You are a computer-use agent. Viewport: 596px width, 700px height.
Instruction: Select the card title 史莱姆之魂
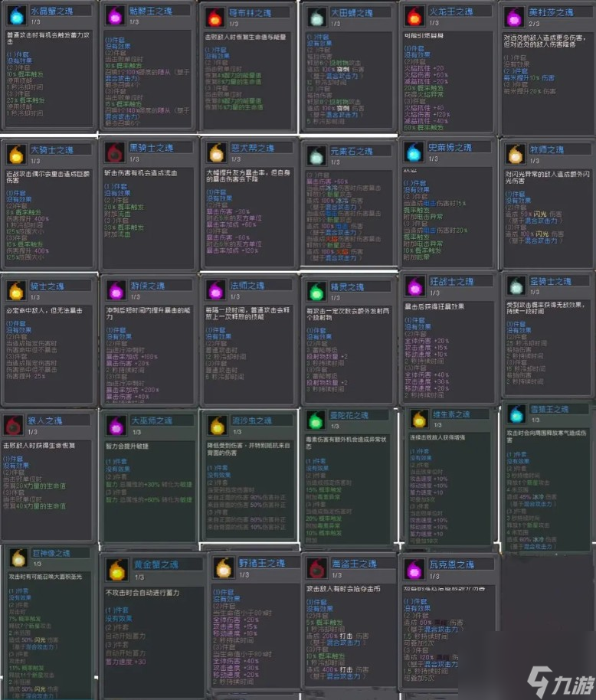click(450, 147)
